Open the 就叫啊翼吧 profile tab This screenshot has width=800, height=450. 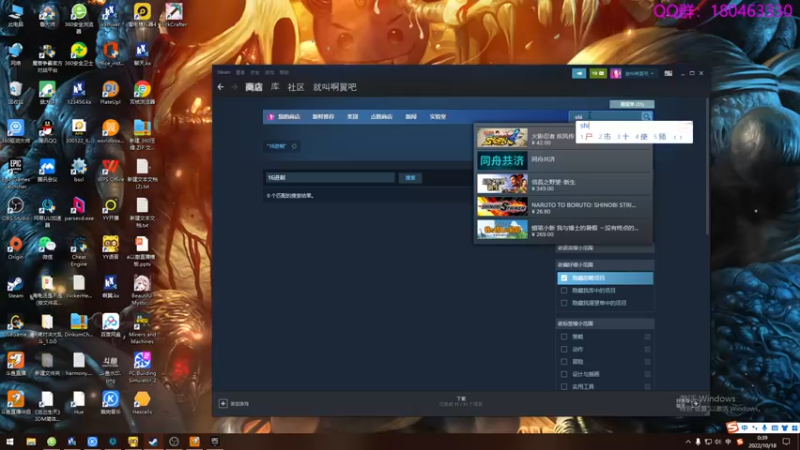point(335,87)
